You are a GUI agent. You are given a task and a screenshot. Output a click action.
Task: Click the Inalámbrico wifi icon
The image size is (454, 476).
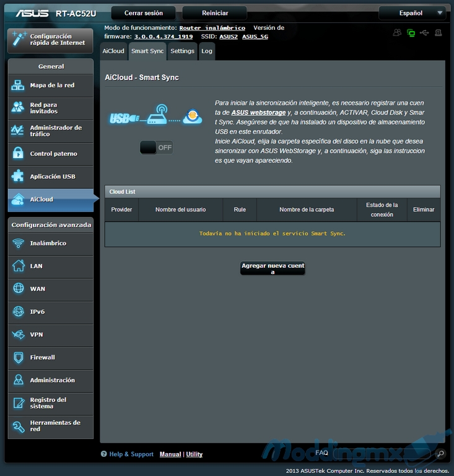click(18, 243)
